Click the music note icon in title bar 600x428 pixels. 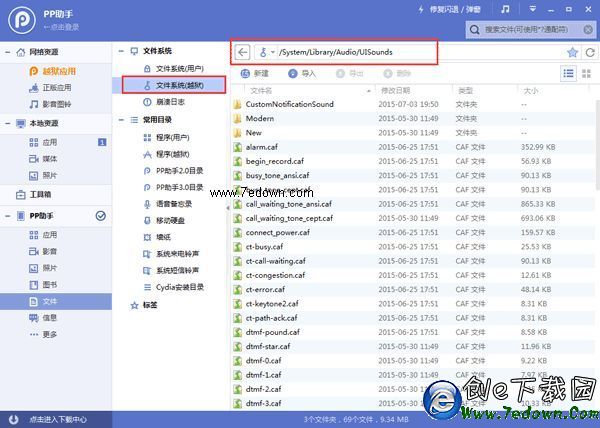(x=505, y=10)
